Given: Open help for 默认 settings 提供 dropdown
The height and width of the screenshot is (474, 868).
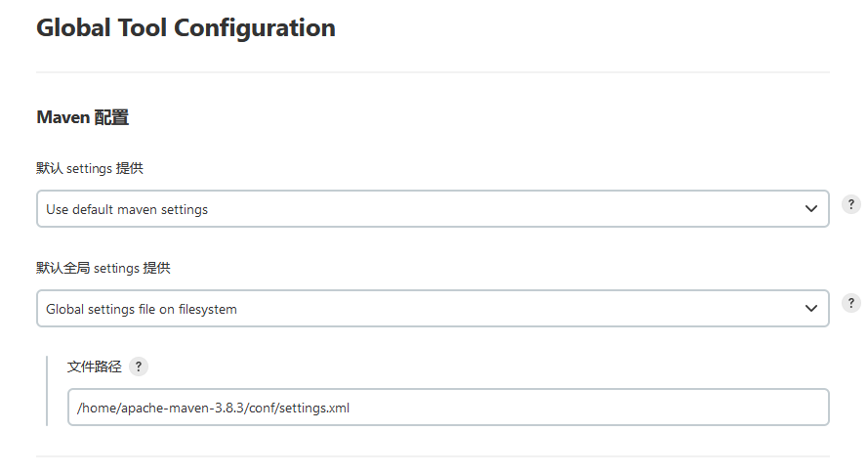Looking at the screenshot, I should click(x=850, y=204).
